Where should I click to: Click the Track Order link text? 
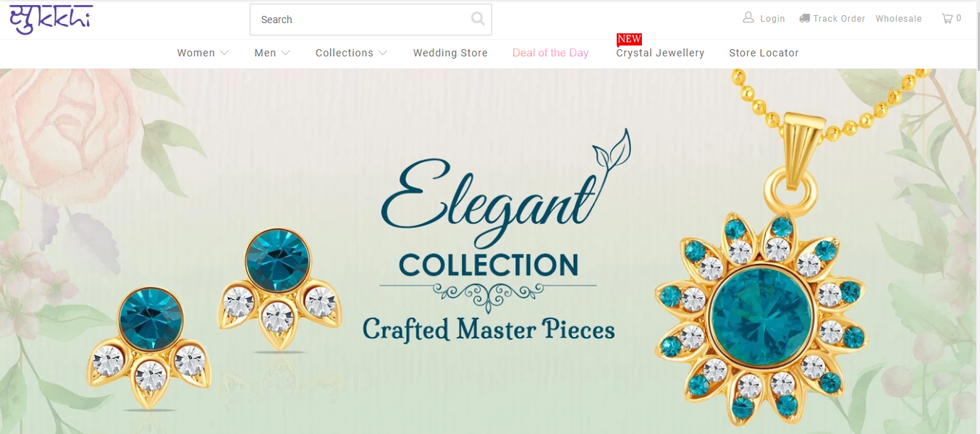click(x=839, y=19)
